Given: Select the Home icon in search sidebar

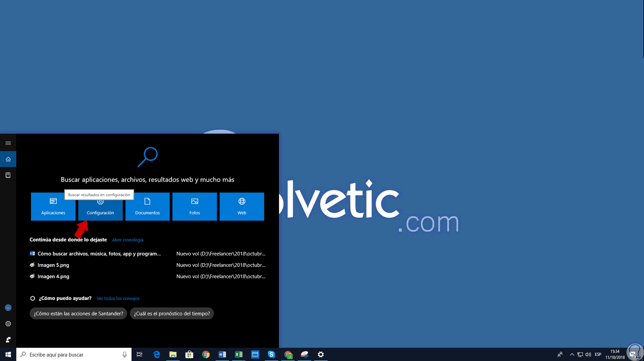Looking at the screenshot, I should pos(8,159).
